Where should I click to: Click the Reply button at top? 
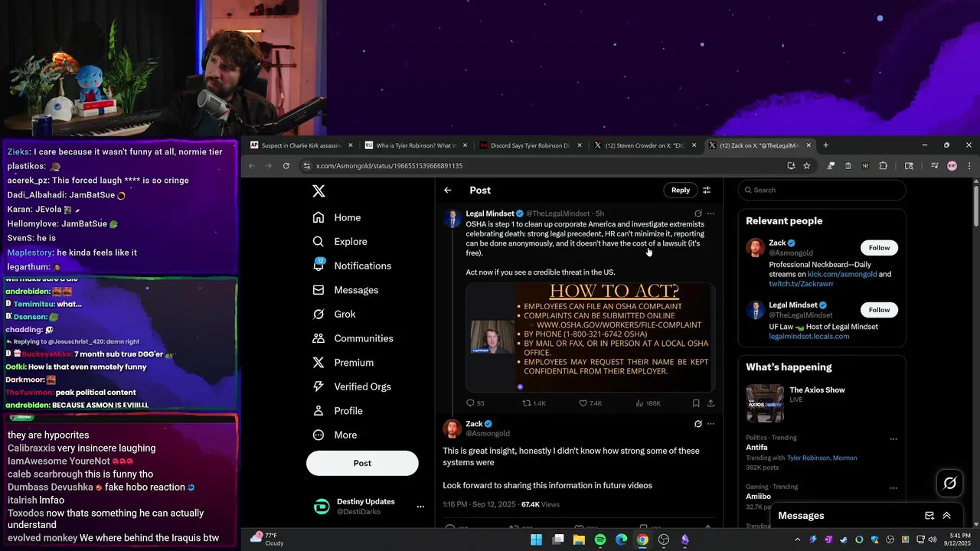click(681, 190)
